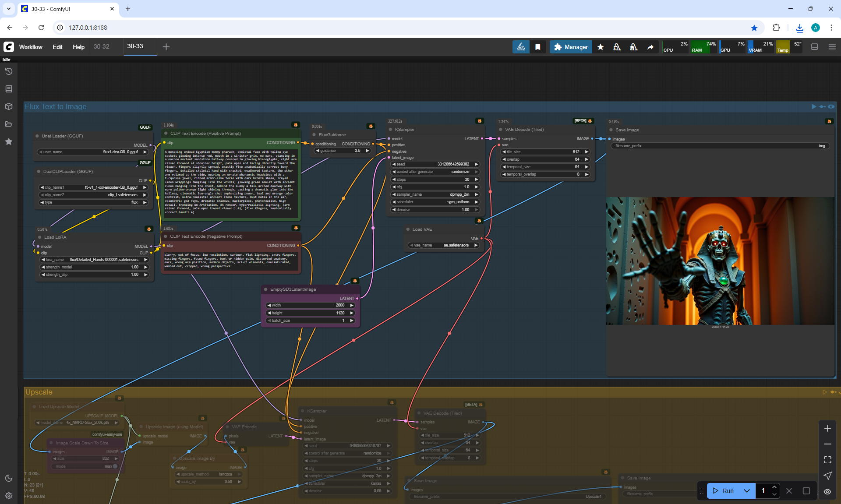Switch to the 30-32 workflow tab

click(x=102, y=46)
